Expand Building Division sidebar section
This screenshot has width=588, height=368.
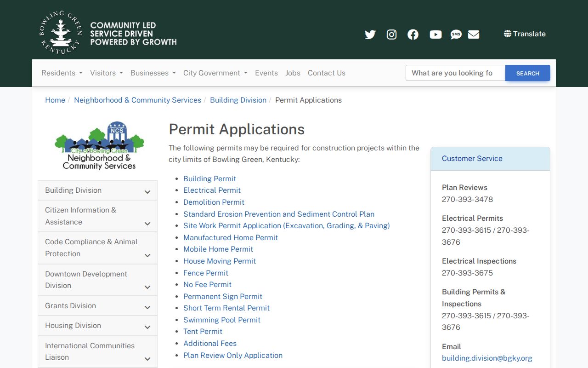pos(97,190)
